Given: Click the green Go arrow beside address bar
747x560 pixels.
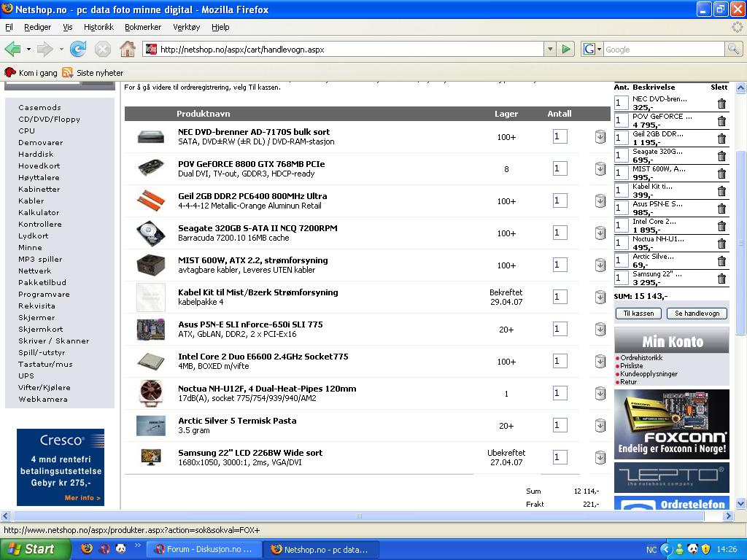Looking at the screenshot, I should 566,49.
